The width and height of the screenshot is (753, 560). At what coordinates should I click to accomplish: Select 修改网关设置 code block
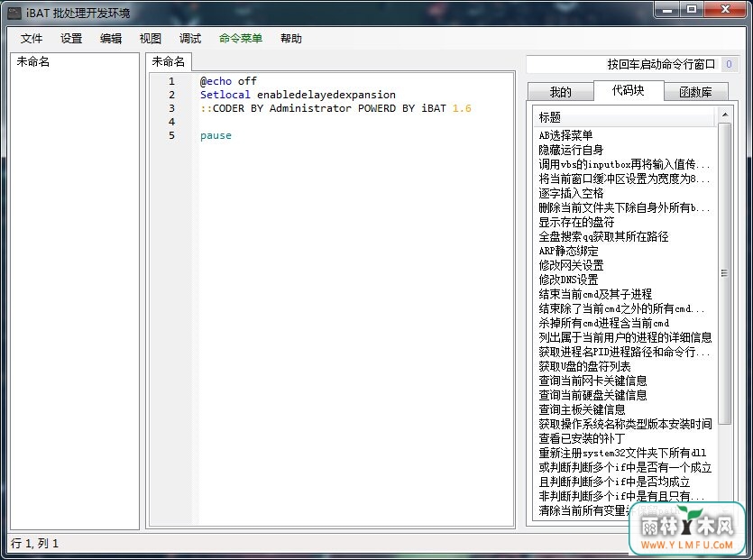click(571, 265)
